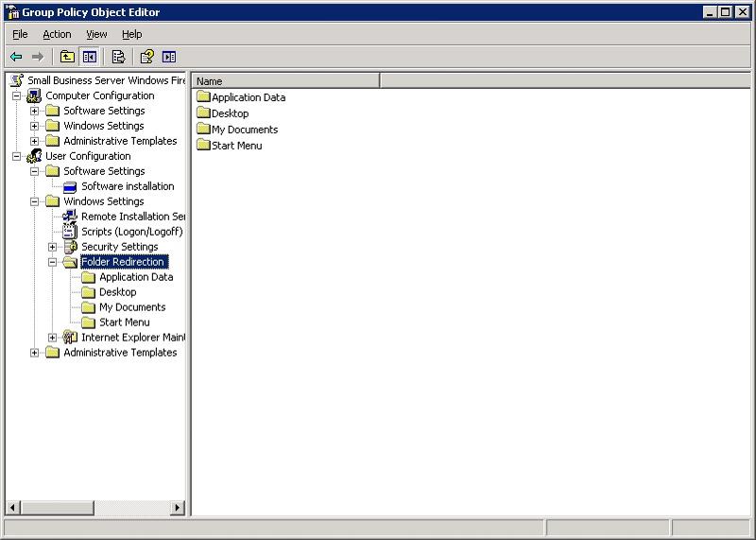
Task: Click the tree scrollbar right arrow
Action: (x=178, y=508)
